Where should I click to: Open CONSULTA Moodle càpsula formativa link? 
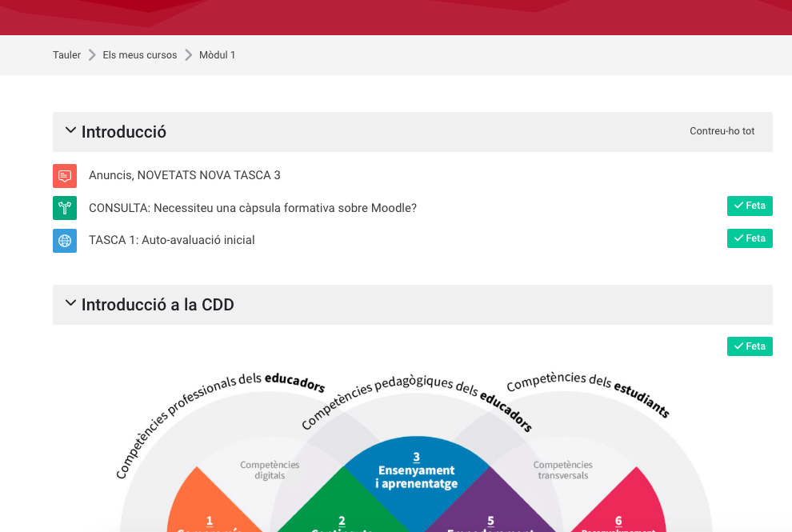pos(253,208)
